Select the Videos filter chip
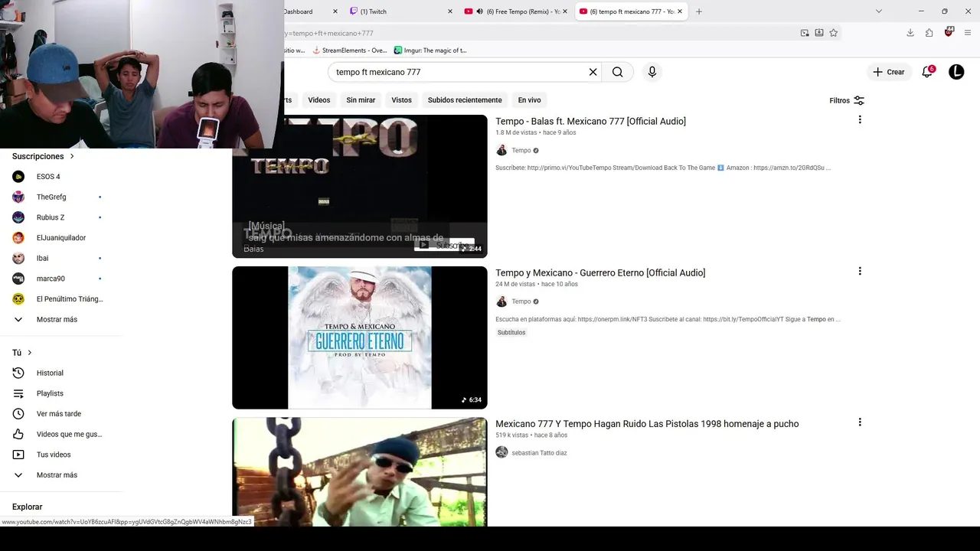 (x=319, y=100)
